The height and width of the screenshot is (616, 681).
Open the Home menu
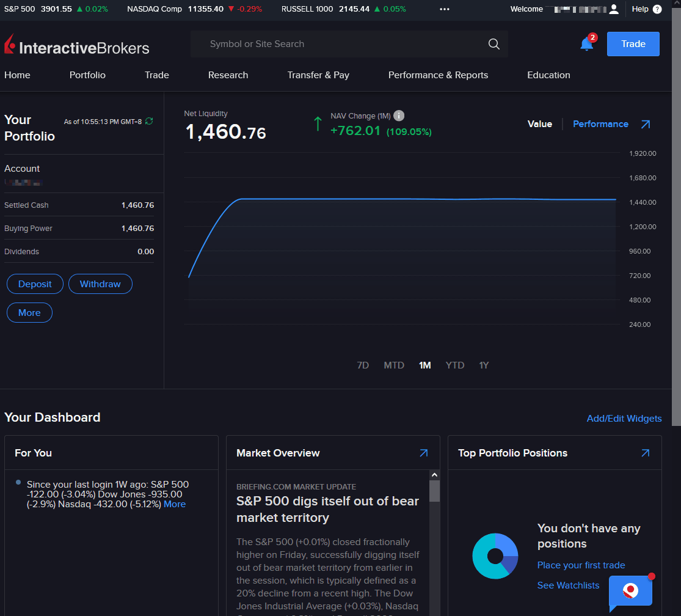point(17,75)
